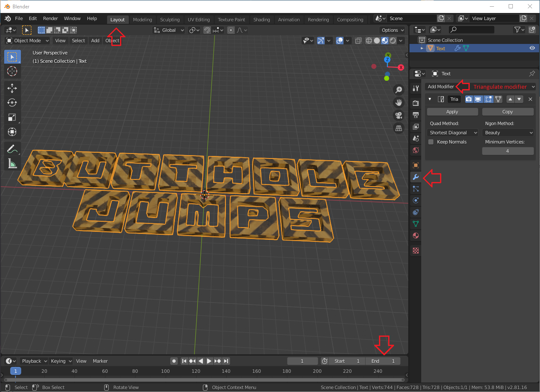The width and height of the screenshot is (540, 392).
Task: Open Keying dropdown in timeline
Action: 61,361
